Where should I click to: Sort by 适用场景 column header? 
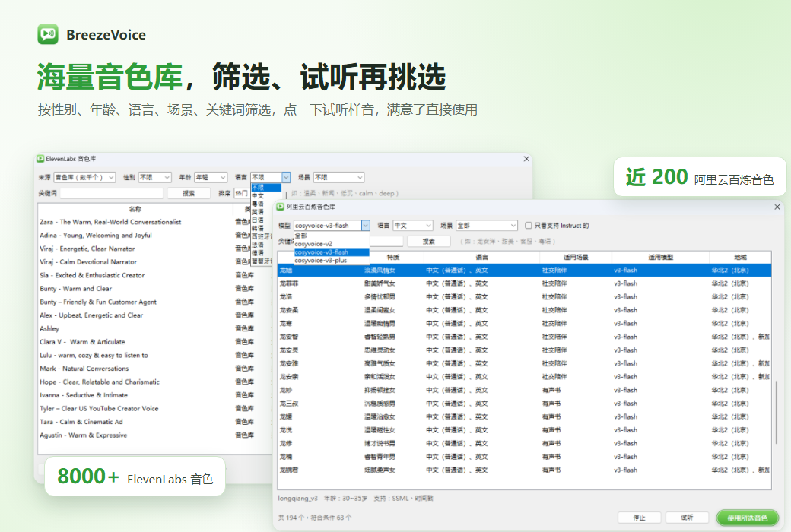576,257
